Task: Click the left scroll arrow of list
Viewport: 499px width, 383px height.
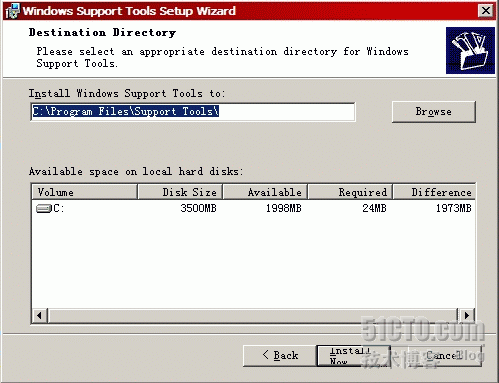Action: 40,315
